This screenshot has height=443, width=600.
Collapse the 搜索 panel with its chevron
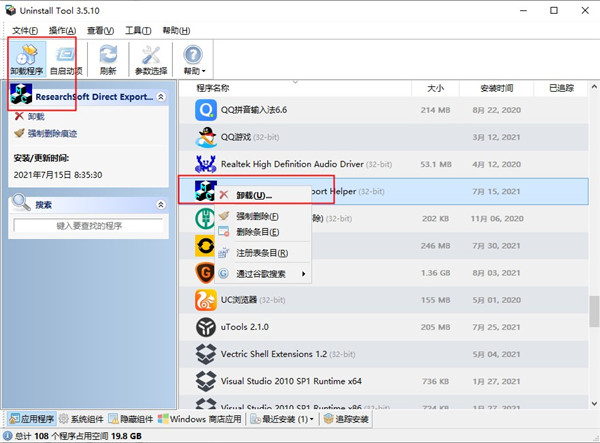point(162,204)
